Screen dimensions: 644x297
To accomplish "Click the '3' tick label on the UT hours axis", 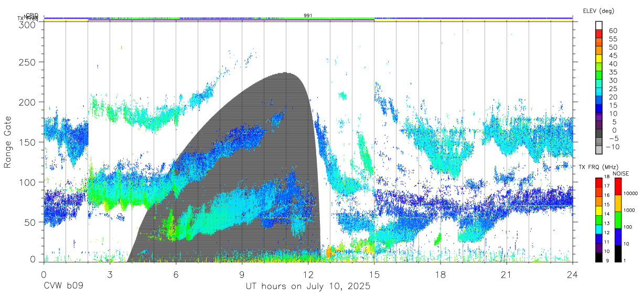I will (110, 274).
